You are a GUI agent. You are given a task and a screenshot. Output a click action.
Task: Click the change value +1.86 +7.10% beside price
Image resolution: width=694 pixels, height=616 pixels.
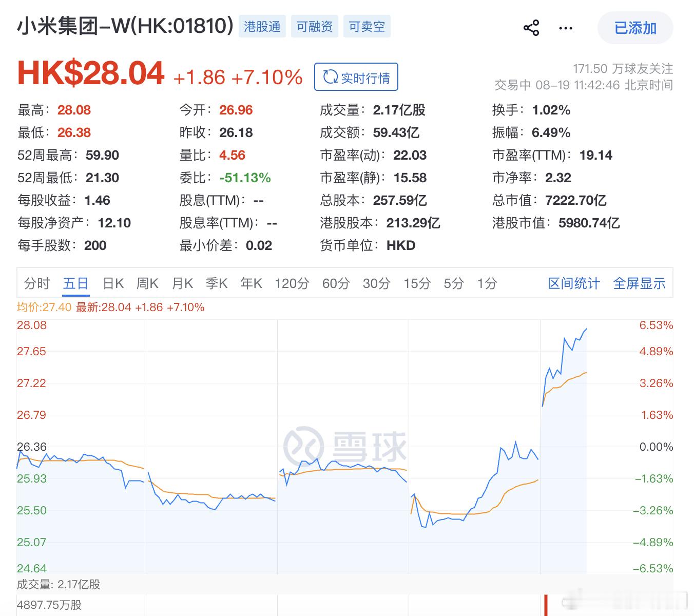[x=238, y=78]
